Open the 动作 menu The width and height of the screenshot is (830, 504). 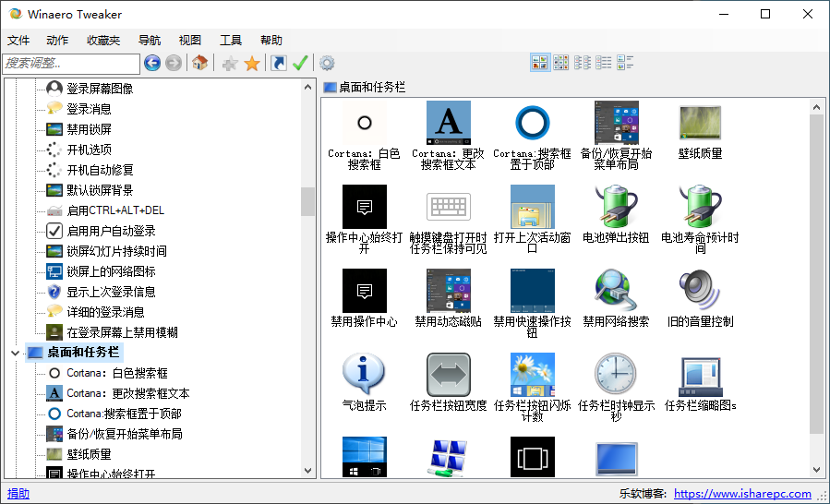pyautogui.click(x=57, y=41)
